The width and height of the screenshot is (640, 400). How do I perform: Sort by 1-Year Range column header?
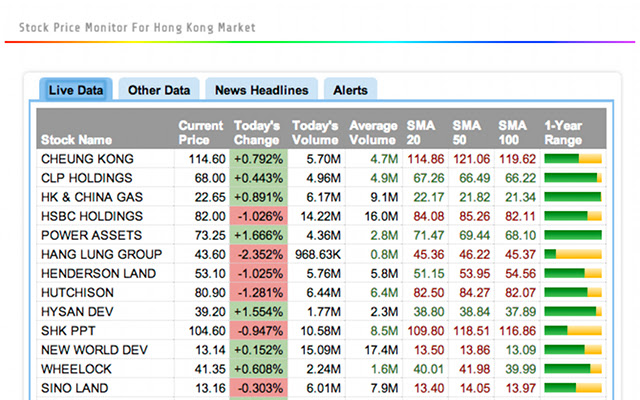563,133
